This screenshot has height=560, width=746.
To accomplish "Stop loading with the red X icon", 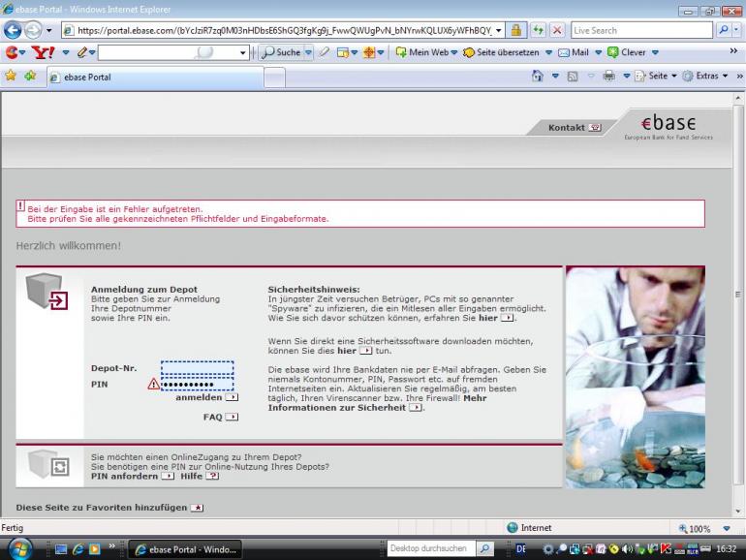I will [x=557, y=30].
